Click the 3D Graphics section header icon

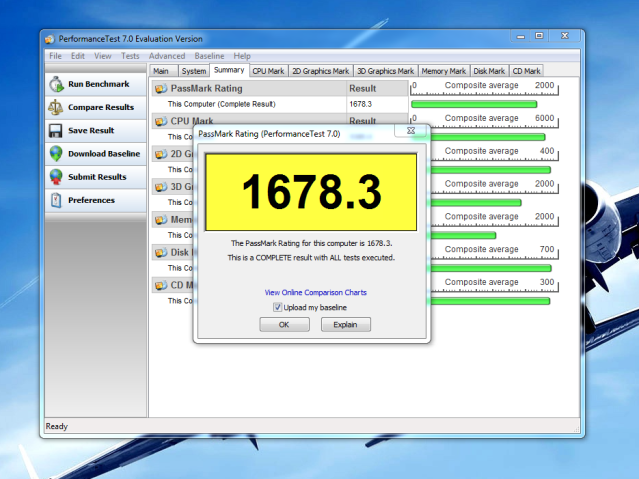coord(161,187)
